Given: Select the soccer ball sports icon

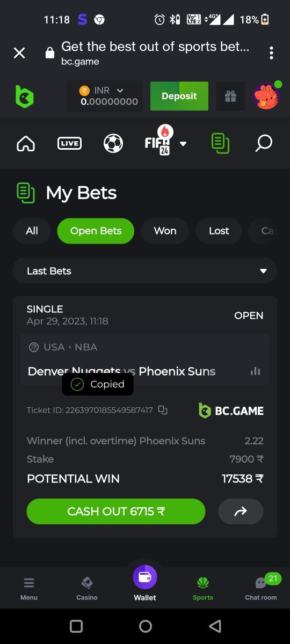Looking at the screenshot, I should (x=113, y=143).
